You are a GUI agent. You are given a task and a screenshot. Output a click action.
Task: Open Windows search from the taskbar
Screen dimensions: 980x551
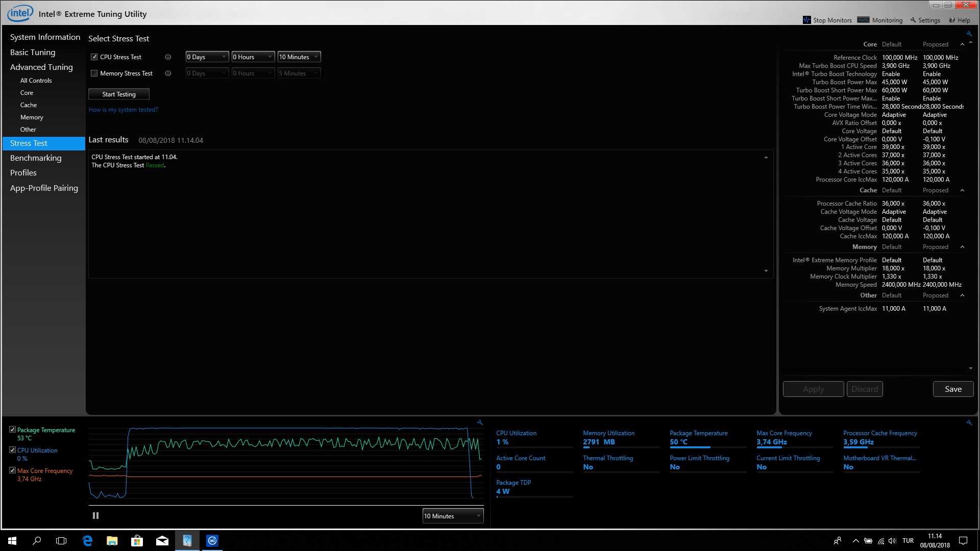click(x=37, y=541)
